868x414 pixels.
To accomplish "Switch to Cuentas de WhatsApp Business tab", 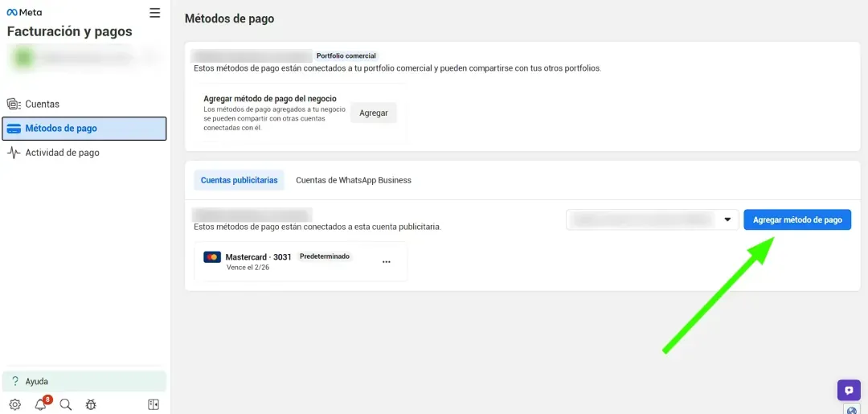I will (x=353, y=180).
